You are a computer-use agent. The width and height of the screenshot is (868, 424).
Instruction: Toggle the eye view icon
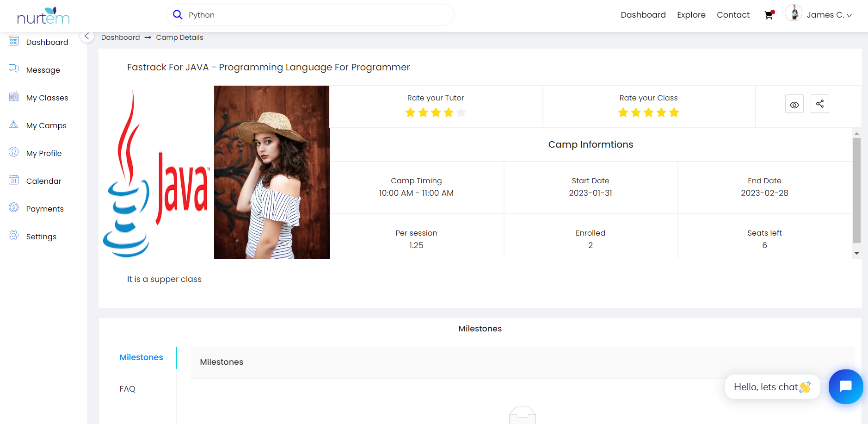[x=794, y=105]
